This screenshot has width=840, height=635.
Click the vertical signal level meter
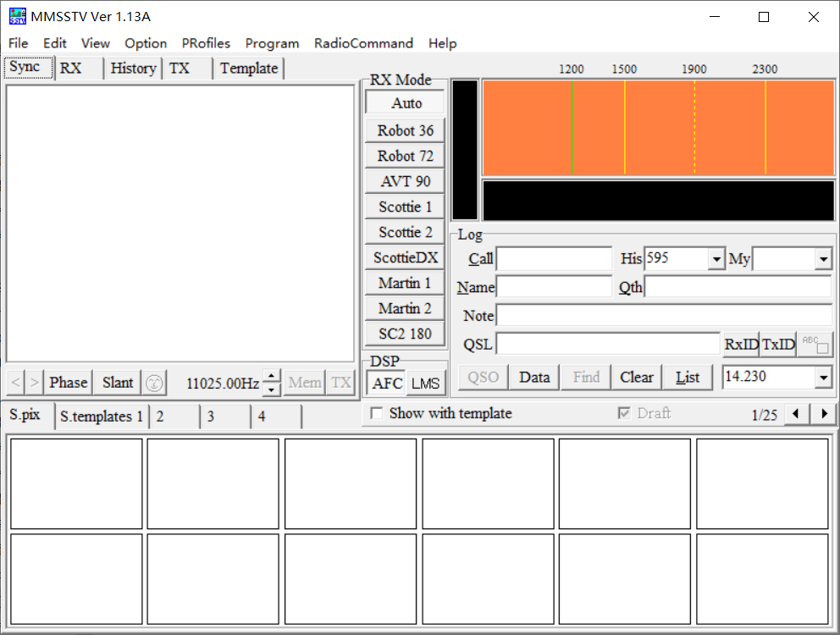(x=465, y=150)
